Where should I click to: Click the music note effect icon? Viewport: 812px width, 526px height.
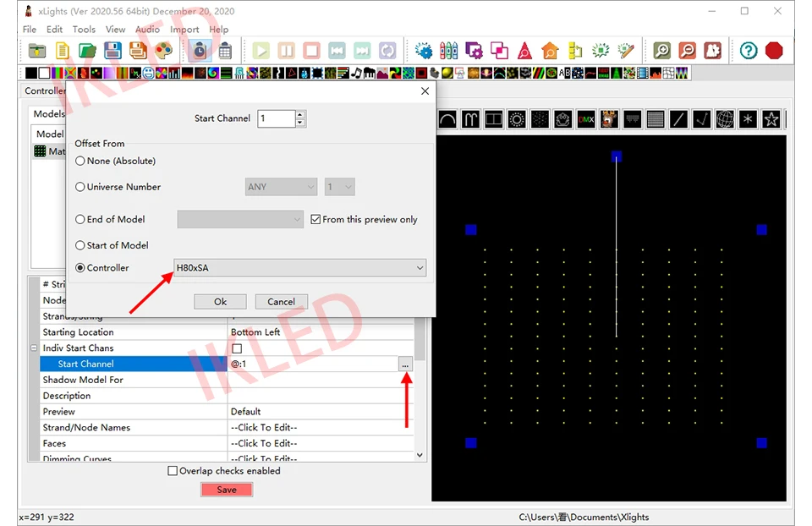pos(356,73)
